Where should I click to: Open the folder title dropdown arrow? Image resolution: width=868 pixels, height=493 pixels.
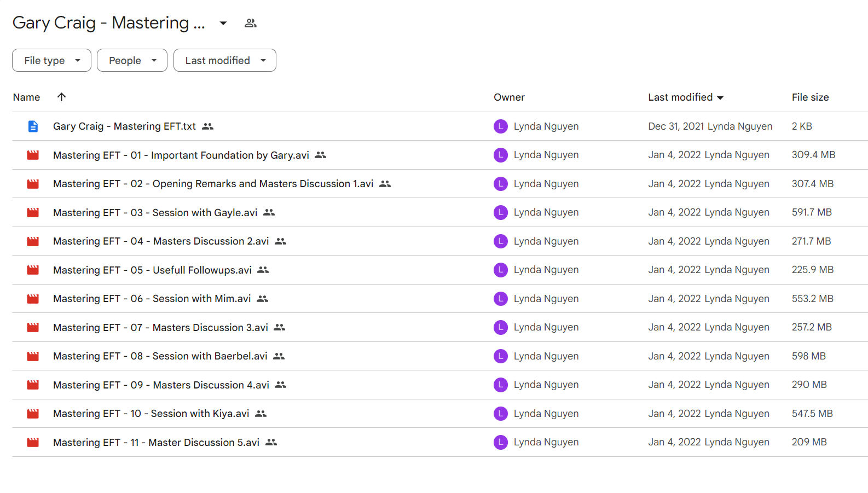[223, 23]
